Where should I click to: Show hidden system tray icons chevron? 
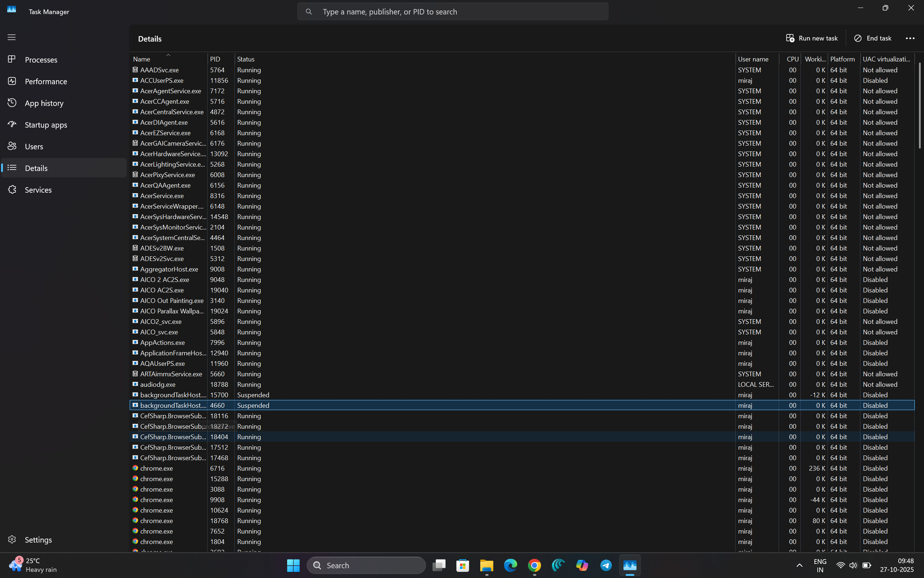(x=799, y=565)
